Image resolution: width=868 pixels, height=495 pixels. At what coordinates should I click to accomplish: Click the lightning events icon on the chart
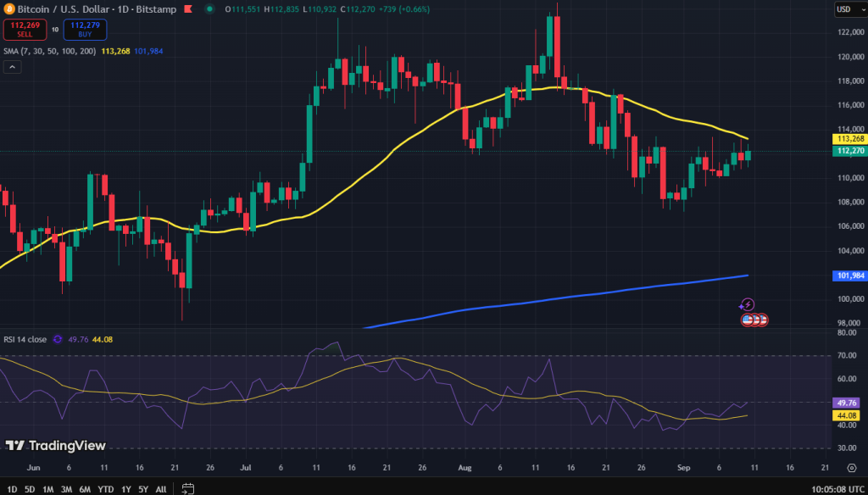tap(747, 303)
